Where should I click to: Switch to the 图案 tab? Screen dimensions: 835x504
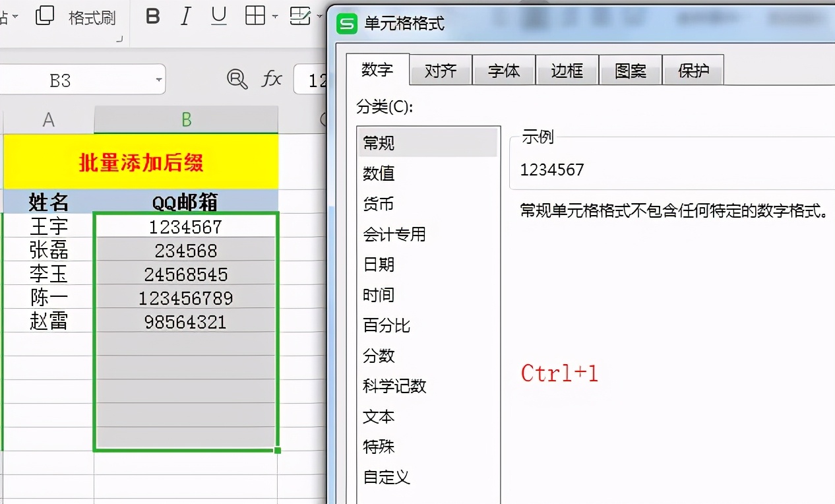click(x=631, y=71)
